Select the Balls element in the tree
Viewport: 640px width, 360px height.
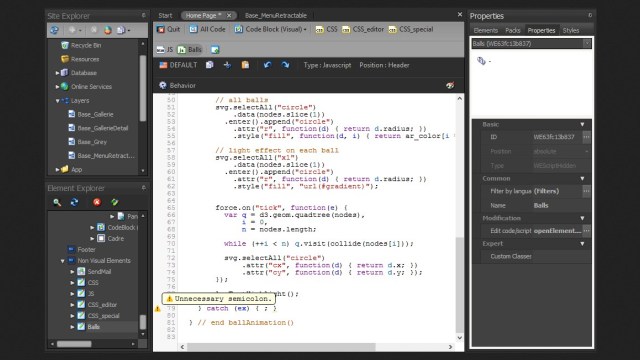[89, 327]
